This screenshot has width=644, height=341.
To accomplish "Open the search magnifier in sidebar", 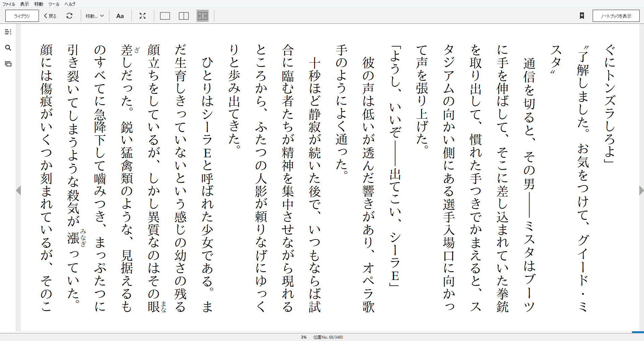I will (x=8, y=48).
